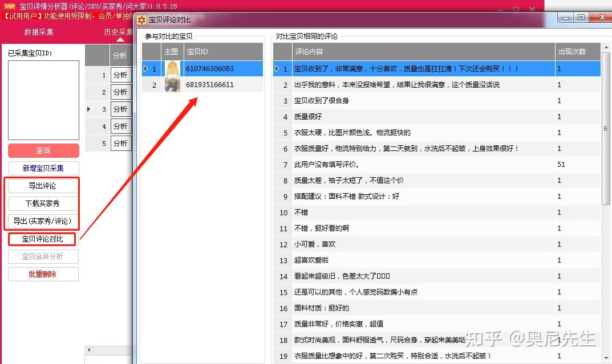This screenshot has height=364, width=612.
Task: Click 分析 button in row 3
Action: click(x=120, y=109)
